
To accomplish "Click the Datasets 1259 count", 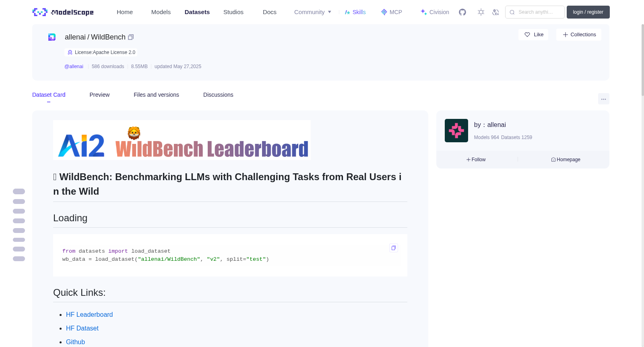I will [517, 137].
